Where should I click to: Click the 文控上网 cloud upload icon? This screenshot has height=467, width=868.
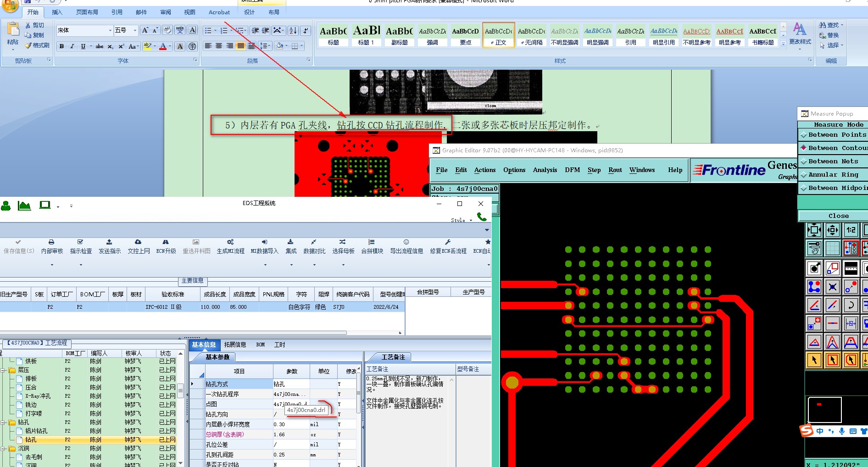pyautogui.click(x=138, y=242)
